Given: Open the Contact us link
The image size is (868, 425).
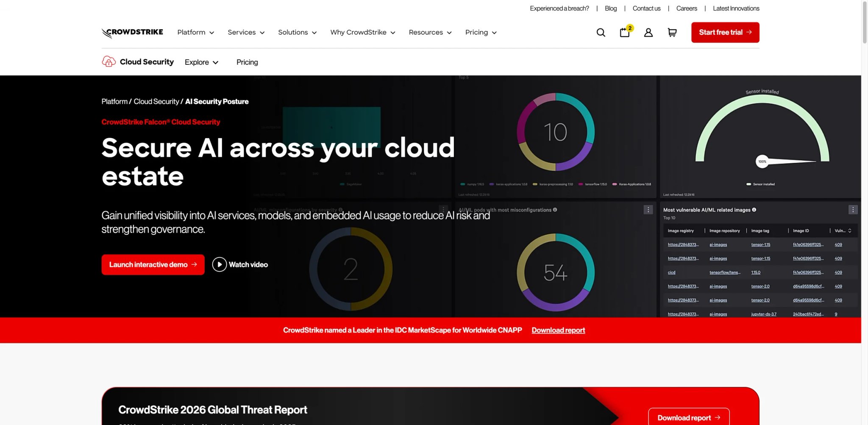Looking at the screenshot, I should tap(646, 8).
